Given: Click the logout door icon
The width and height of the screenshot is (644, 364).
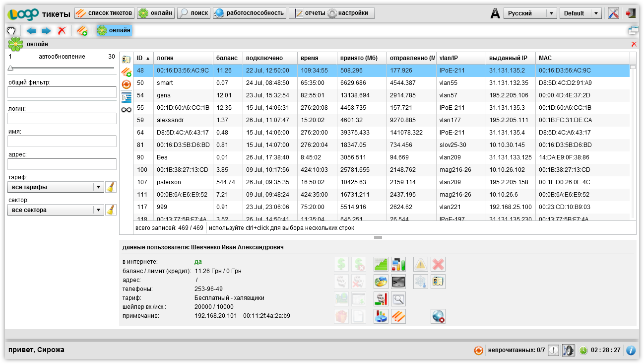Looking at the screenshot, I should pyautogui.click(x=631, y=13).
